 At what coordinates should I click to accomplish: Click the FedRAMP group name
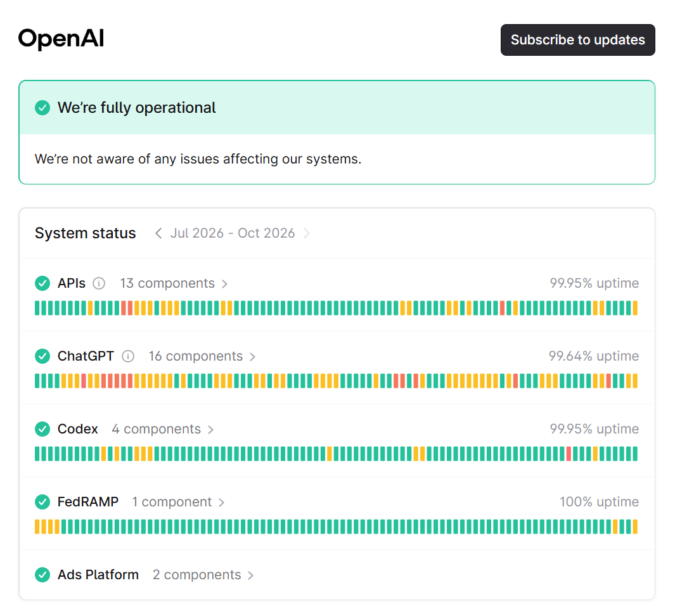[x=88, y=501]
